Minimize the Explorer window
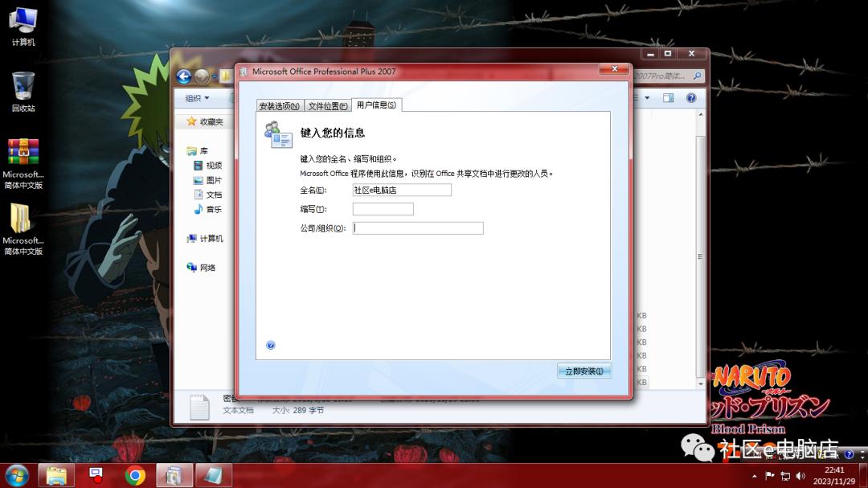868x488 pixels. (x=650, y=54)
